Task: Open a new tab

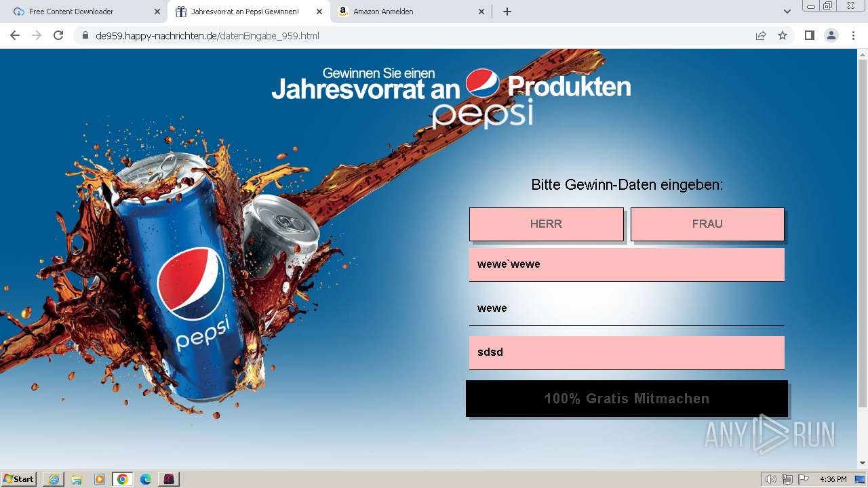Action: [507, 12]
